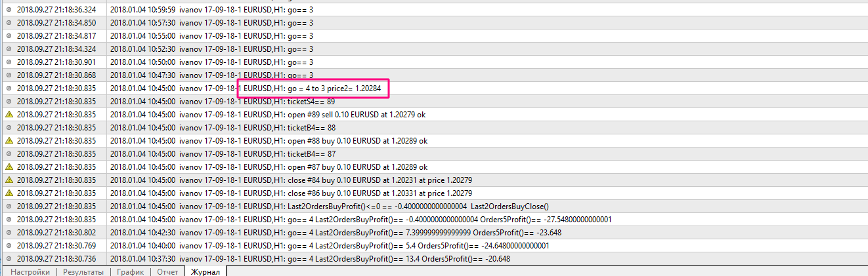Select message 'close #86 buy 0.10 EURUSD at 1.20331'

380,193
